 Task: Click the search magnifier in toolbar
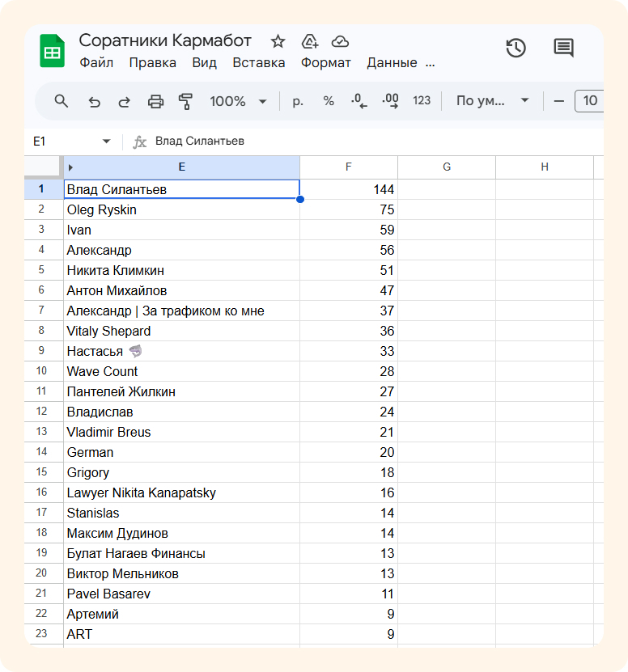pyautogui.click(x=62, y=101)
